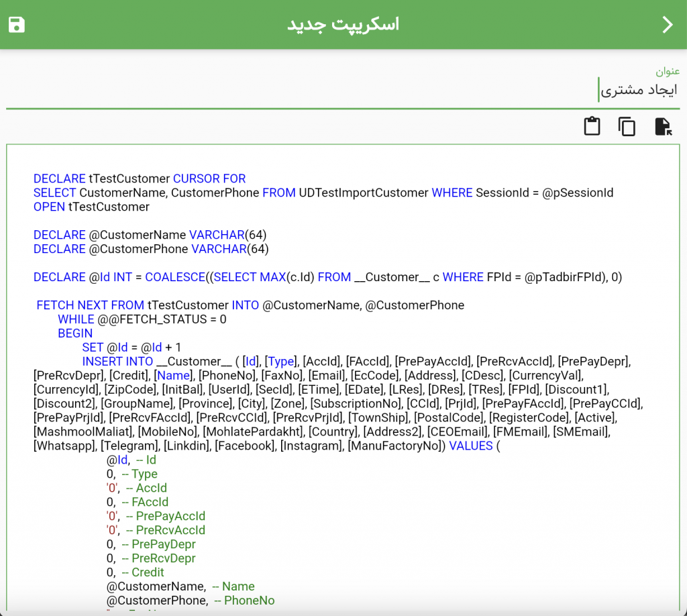Viewport: 687px width, 616px height.
Task: Place cursor on line 'DECLARE tTestCustomer CURSOR FOR'
Action: coord(140,178)
